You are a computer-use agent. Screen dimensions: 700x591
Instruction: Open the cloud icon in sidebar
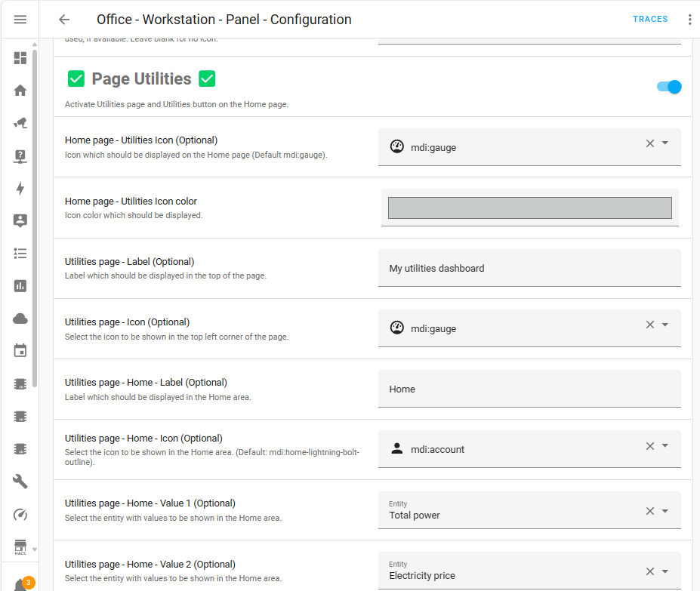pyautogui.click(x=20, y=319)
